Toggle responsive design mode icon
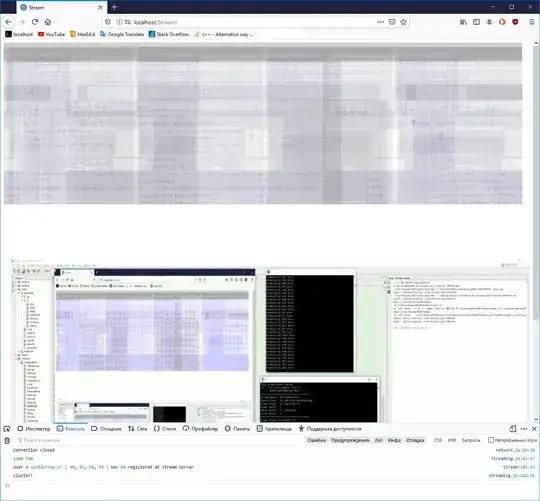540x501 pixels. (513, 429)
